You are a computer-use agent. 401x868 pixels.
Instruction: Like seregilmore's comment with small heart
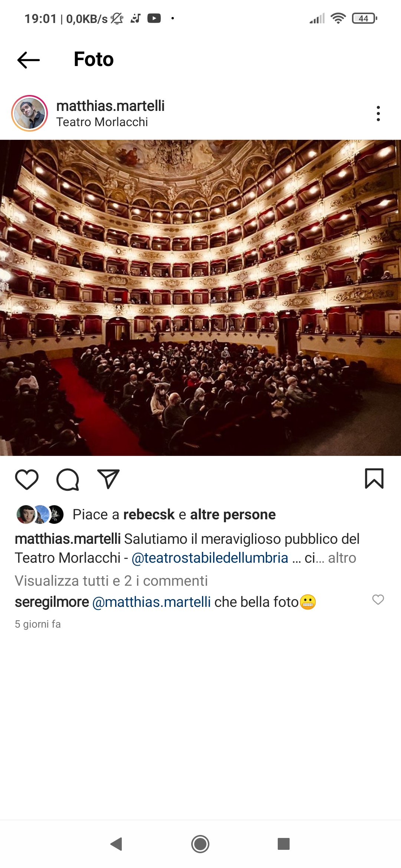point(378,599)
